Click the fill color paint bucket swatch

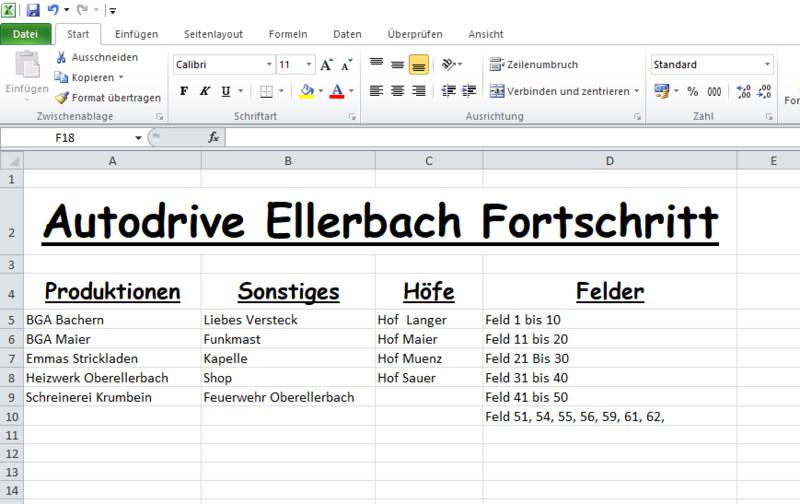pyautogui.click(x=307, y=91)
